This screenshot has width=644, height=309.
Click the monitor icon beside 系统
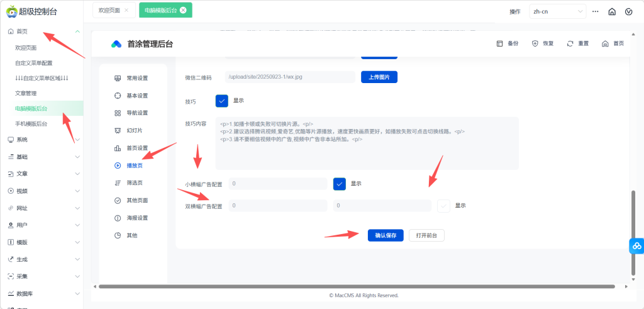(11, 140)
